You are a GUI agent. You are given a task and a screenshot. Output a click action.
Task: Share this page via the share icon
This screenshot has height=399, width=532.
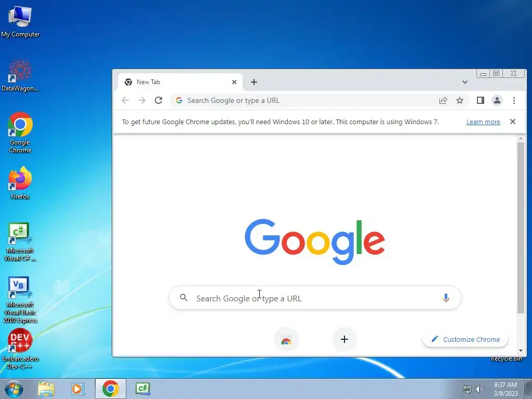tap(443, 100)
